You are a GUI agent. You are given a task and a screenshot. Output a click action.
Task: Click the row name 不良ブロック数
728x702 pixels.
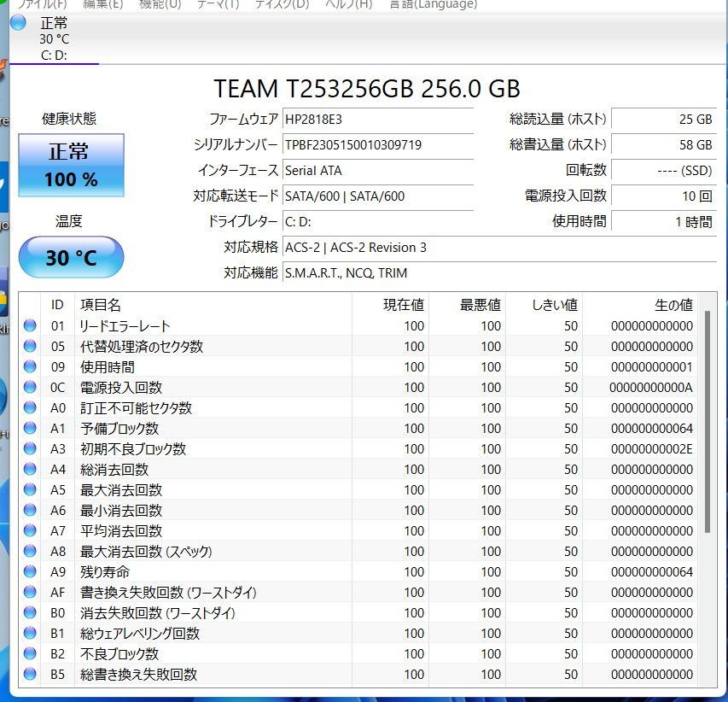pyautogui.click(x=119, y=653)
